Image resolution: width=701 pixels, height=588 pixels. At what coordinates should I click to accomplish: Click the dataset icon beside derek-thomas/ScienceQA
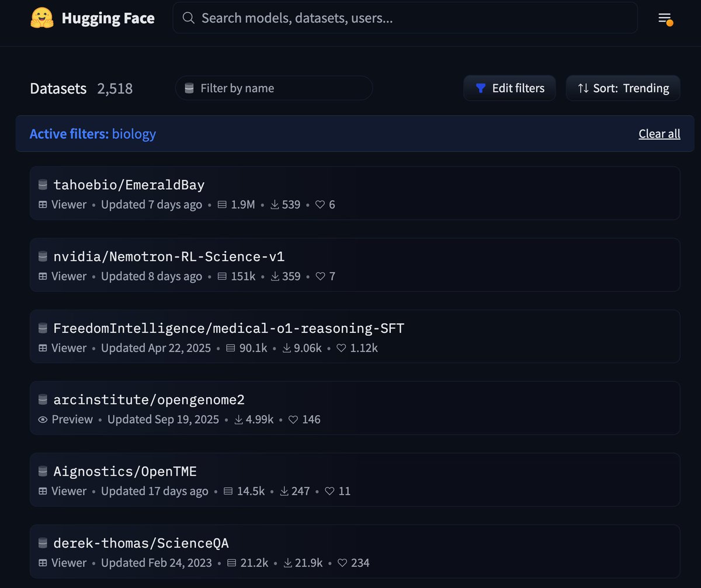43,543
